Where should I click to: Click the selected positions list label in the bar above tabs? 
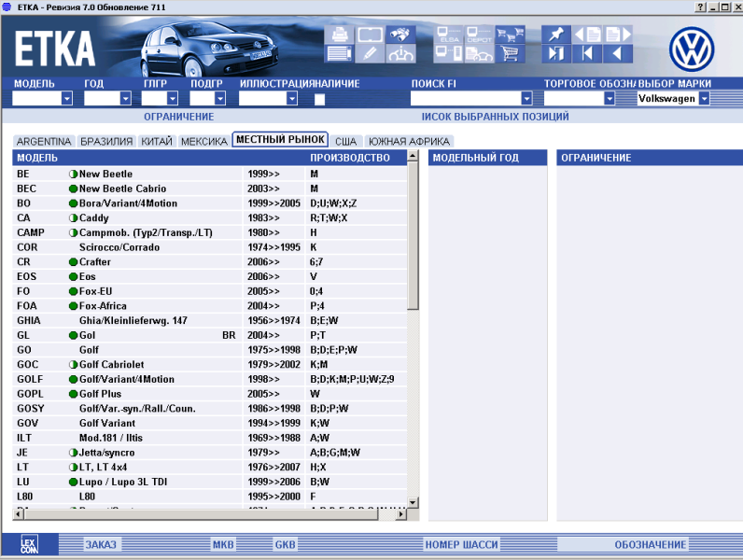tap(495, 117)
